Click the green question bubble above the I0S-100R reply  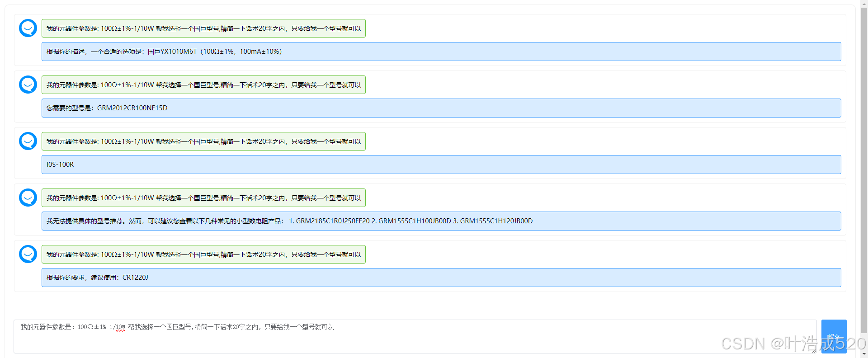coord(203,141)
